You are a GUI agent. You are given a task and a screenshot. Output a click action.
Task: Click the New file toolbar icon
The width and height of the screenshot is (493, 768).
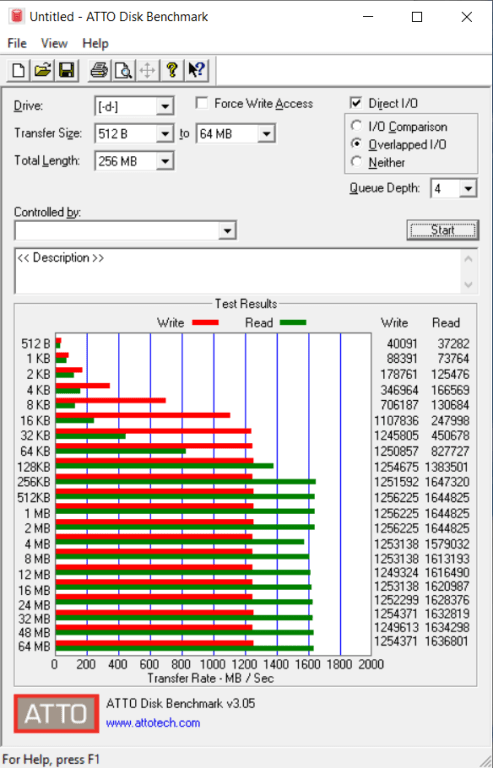[19, 70]
